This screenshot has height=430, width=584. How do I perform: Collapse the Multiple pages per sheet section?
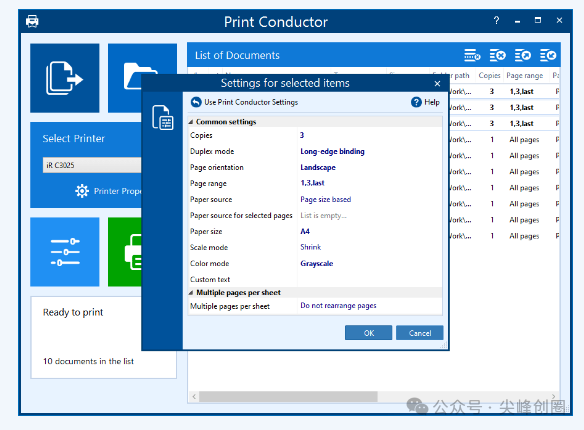tap(191, 293)
